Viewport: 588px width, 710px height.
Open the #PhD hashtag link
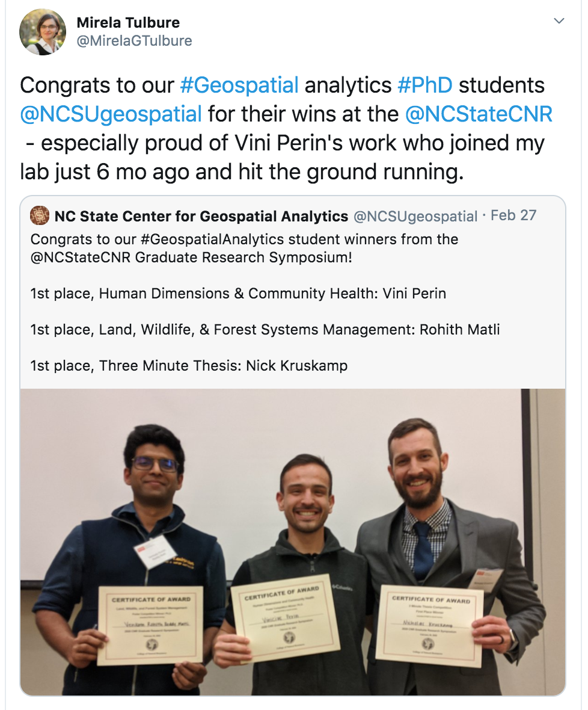(x=424, y=85)
